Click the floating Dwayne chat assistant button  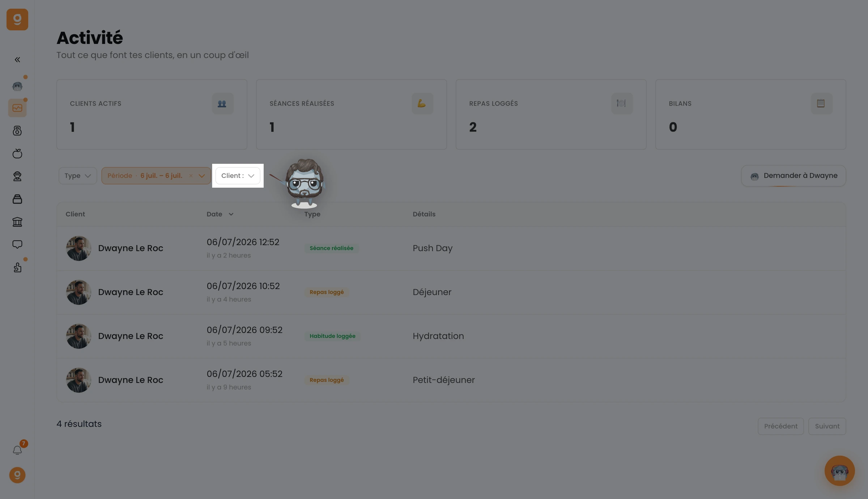(x=839, y=470)
